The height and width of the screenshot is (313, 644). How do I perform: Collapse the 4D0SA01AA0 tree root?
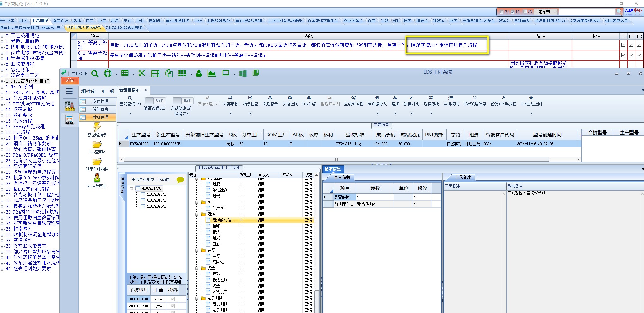(x=132, y=189)
